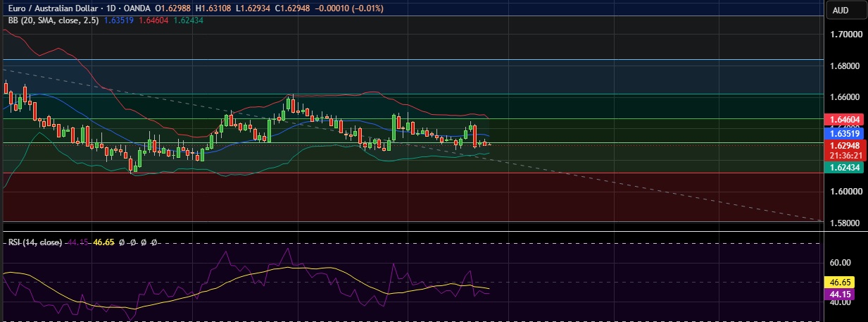Select the current price label 1.62948
Screen dimensions: 868x322
coord(845,146)
